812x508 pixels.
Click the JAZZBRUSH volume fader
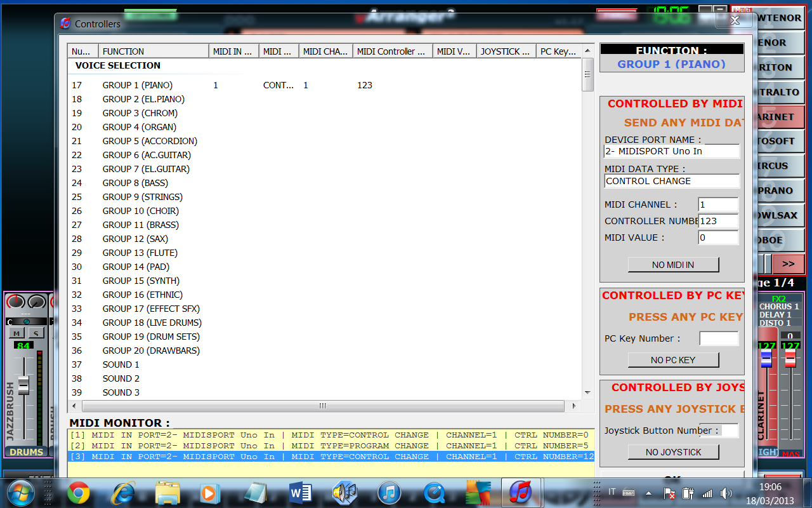23,385
